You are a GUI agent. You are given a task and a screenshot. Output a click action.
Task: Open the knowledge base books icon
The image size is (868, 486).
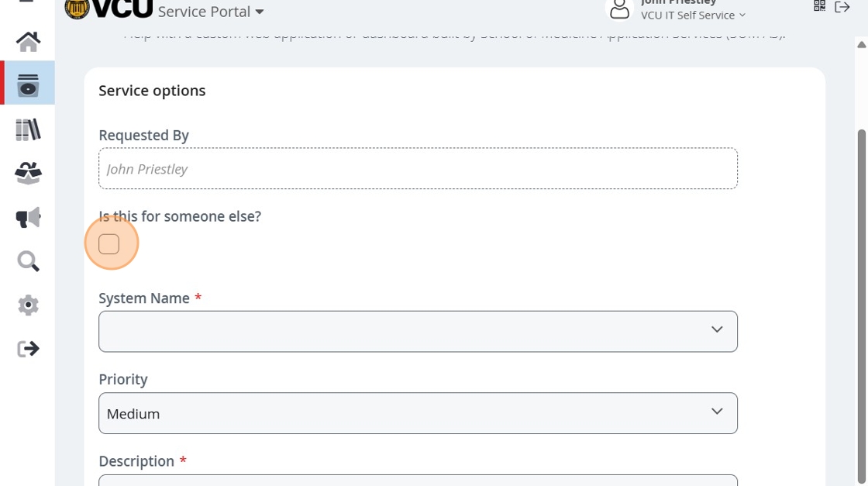point(28,129)
